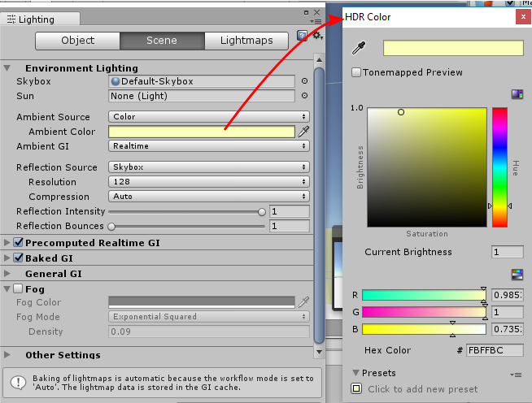Click the Lighting panel scroll up arrow
Viewport: 532px width, 403px height.
pos(319,60)
